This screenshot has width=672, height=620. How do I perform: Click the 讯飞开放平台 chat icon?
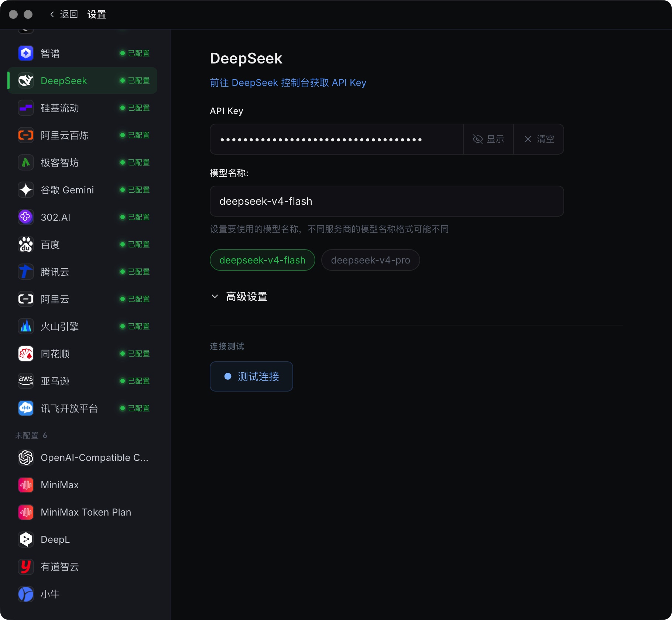[26, 409]
